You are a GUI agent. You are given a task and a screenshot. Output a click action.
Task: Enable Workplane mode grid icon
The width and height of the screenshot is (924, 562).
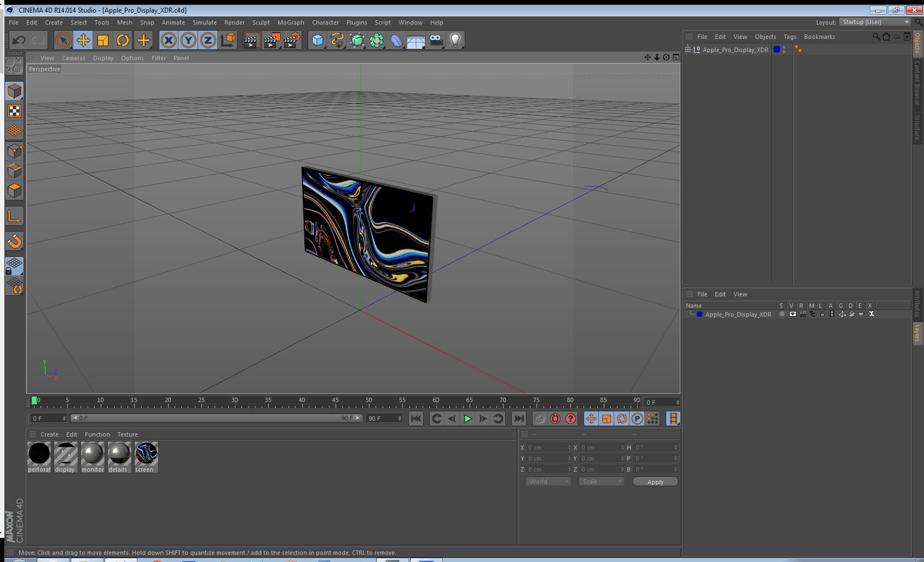(x=14, y=131)
